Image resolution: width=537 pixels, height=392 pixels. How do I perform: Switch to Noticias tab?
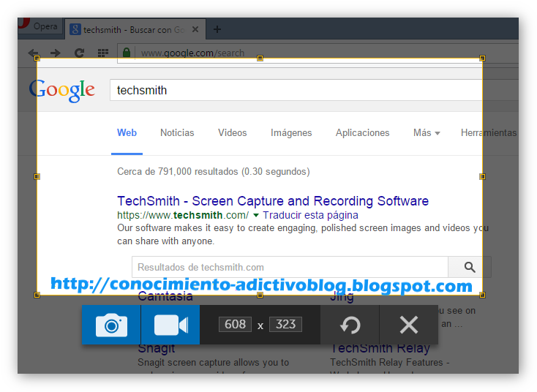(177, 133)
